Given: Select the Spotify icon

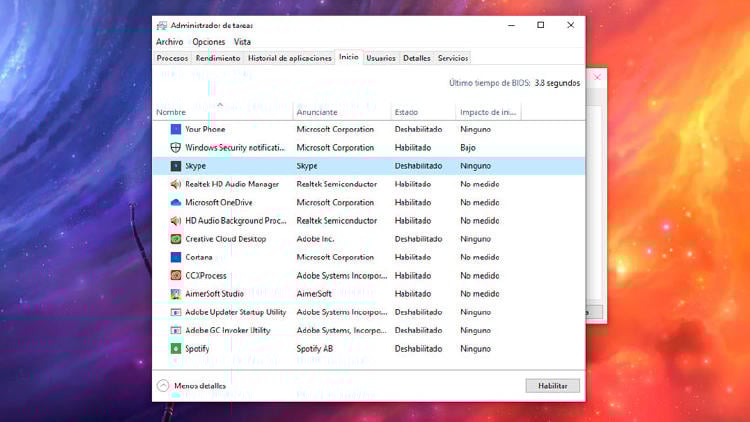Looking at the screenshot, I should tap(176, 348).
